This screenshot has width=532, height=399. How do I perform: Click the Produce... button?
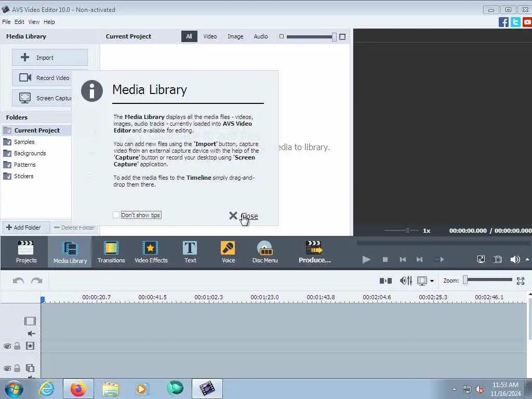[x=314, y=252]
